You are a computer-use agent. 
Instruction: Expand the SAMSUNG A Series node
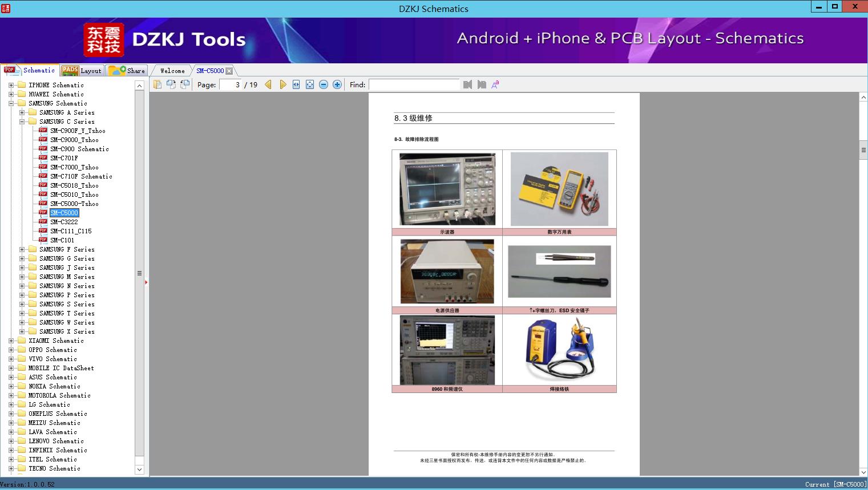(x=22, y=112)
